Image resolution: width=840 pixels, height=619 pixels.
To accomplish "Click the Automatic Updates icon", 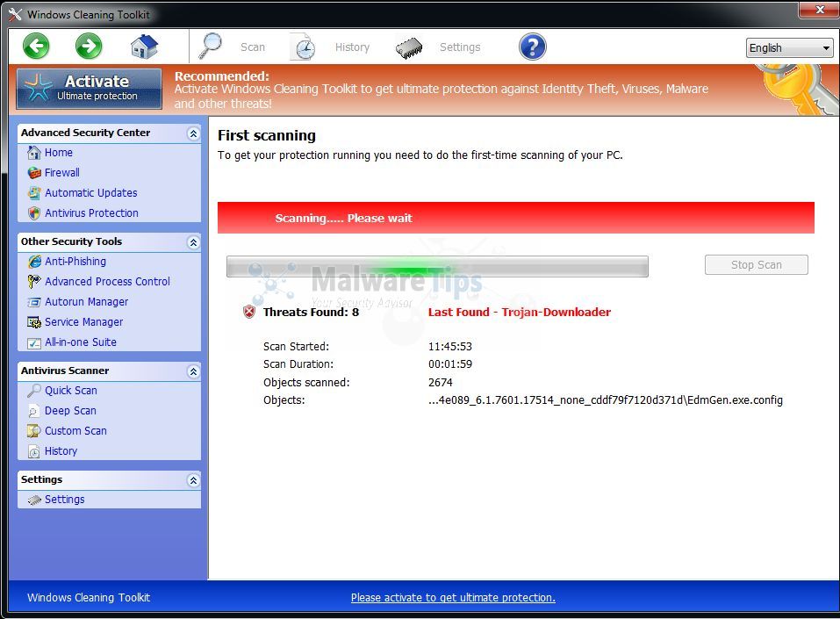I will point(34,193).
